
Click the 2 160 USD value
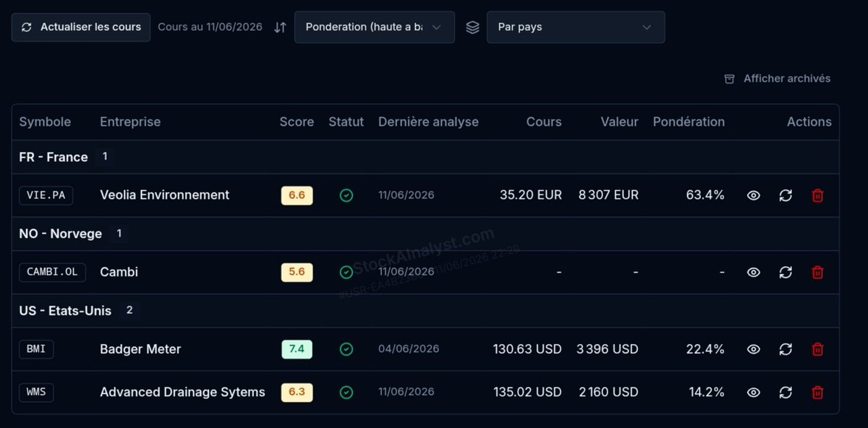608,392
